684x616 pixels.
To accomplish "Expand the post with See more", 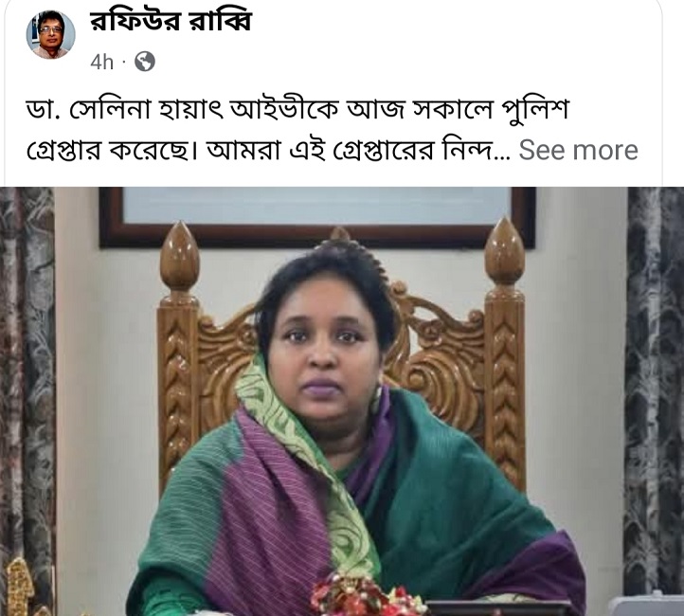I will (x=578, y=150).
